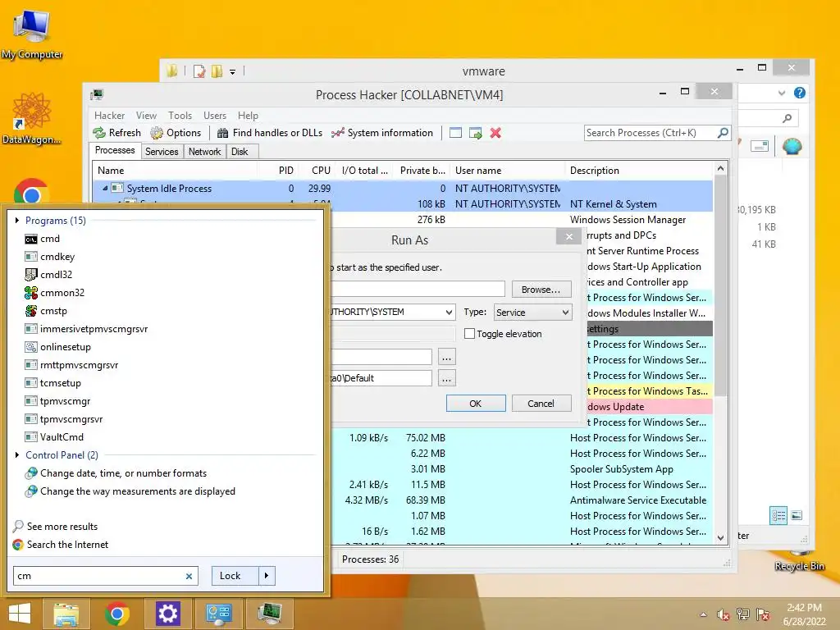This screenshot has width=840, height=630.
Task: Show hidden tray icons arrow
Action: 703,614
